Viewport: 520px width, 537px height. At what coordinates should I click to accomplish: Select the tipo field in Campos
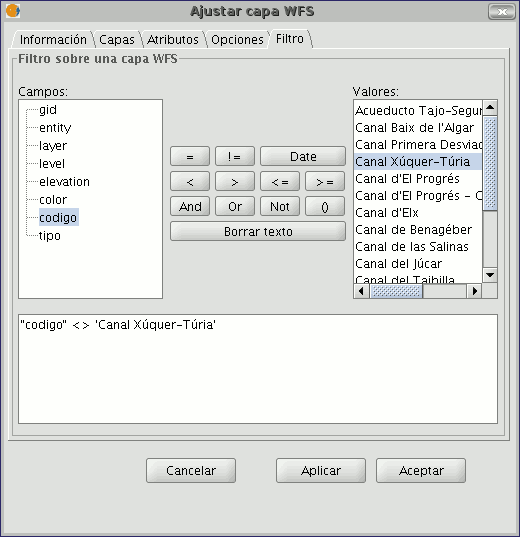click(50, 236)
